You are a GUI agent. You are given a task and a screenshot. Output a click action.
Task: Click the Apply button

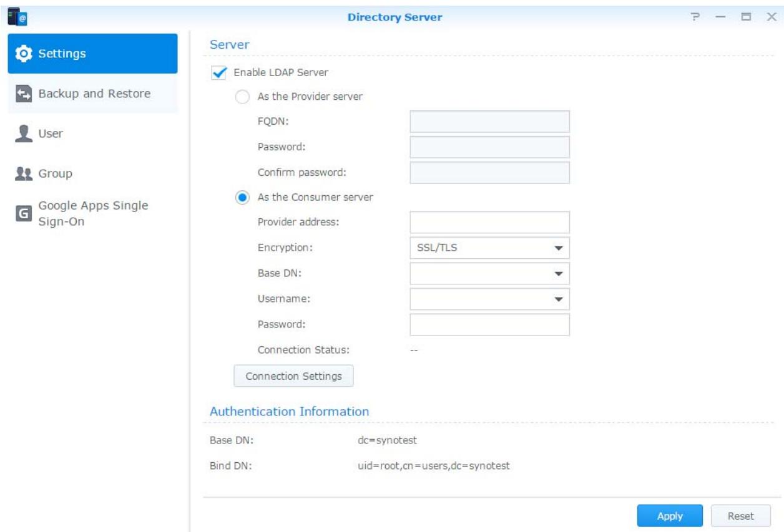coord(670,516)
